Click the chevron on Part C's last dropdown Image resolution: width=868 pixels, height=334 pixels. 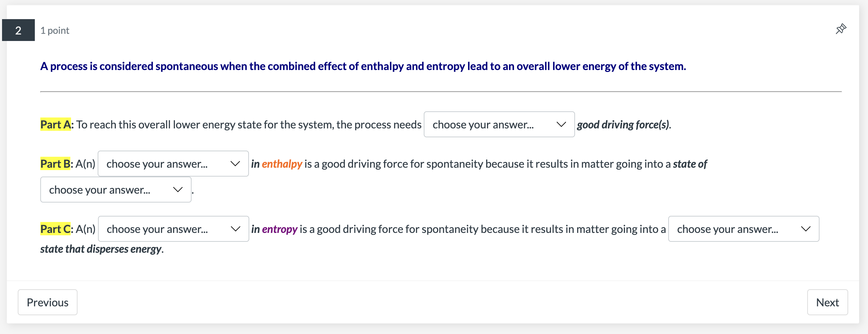point(806,229)
